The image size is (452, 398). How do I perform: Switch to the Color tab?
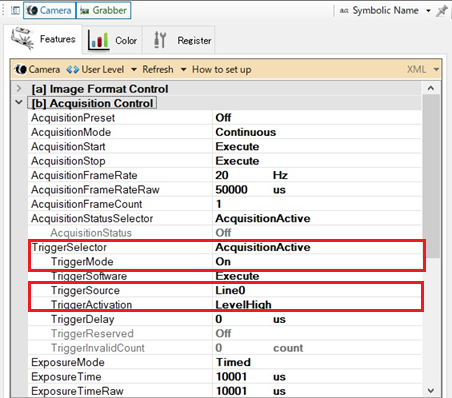112,40
